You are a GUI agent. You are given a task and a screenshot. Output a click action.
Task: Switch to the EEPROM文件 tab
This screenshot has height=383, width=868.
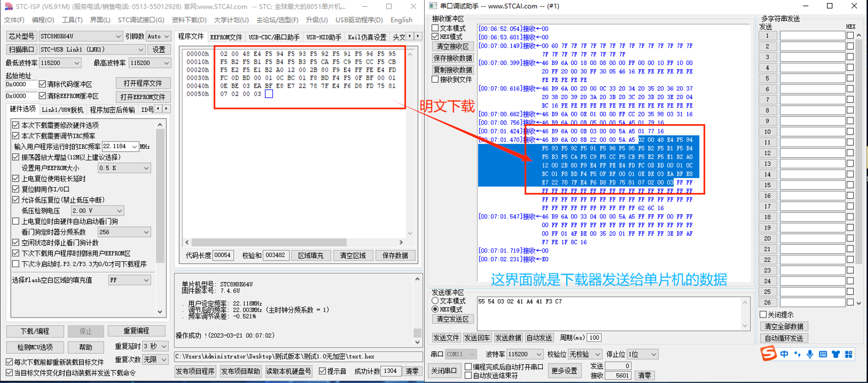226,37
